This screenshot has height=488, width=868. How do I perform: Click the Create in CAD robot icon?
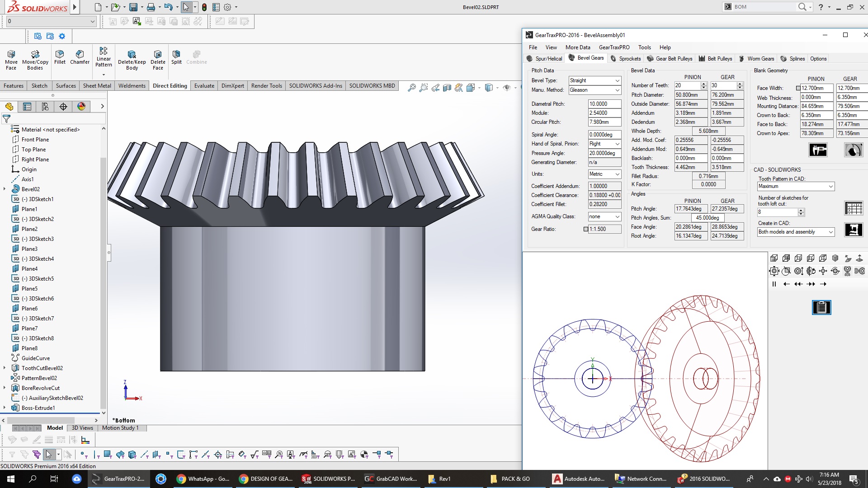click(x=854, y=230)
